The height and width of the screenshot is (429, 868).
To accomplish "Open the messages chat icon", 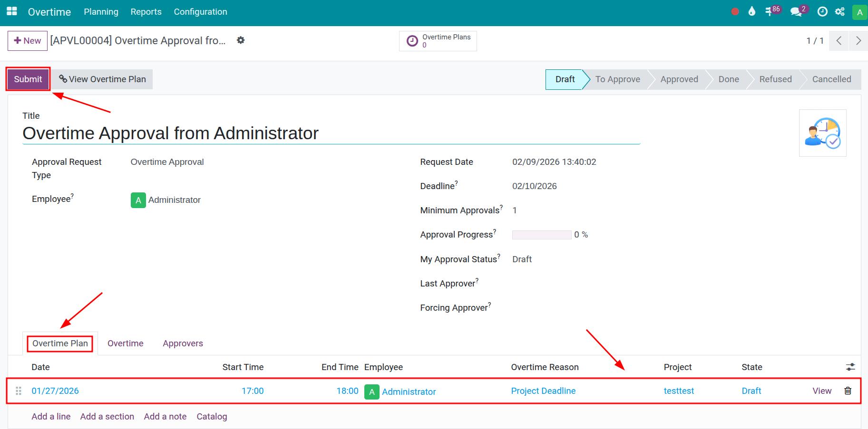I will pos(796,12).
